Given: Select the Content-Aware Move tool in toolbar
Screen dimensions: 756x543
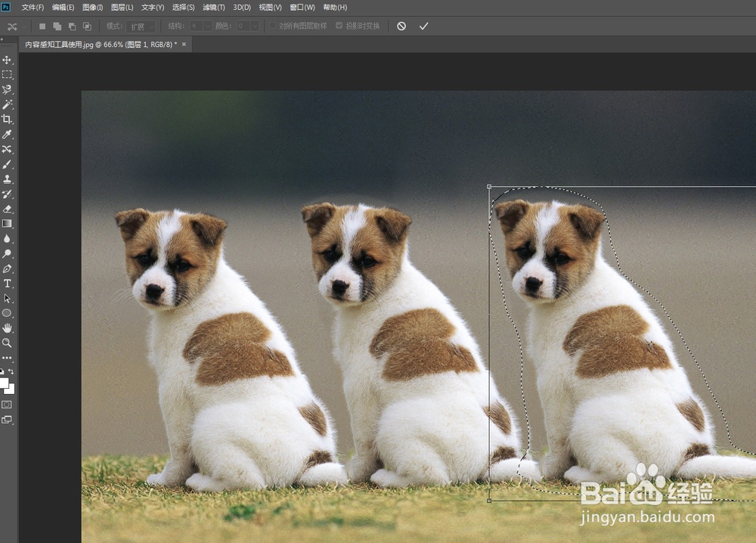Looking at the screenshot, I should (7, 150).
